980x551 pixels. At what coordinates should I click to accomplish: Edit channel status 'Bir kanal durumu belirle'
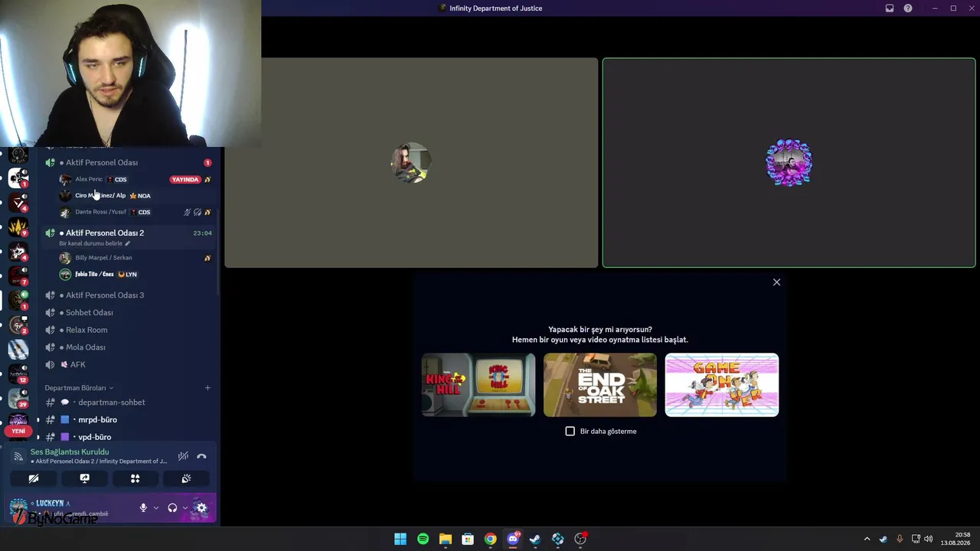click(94, 243)
